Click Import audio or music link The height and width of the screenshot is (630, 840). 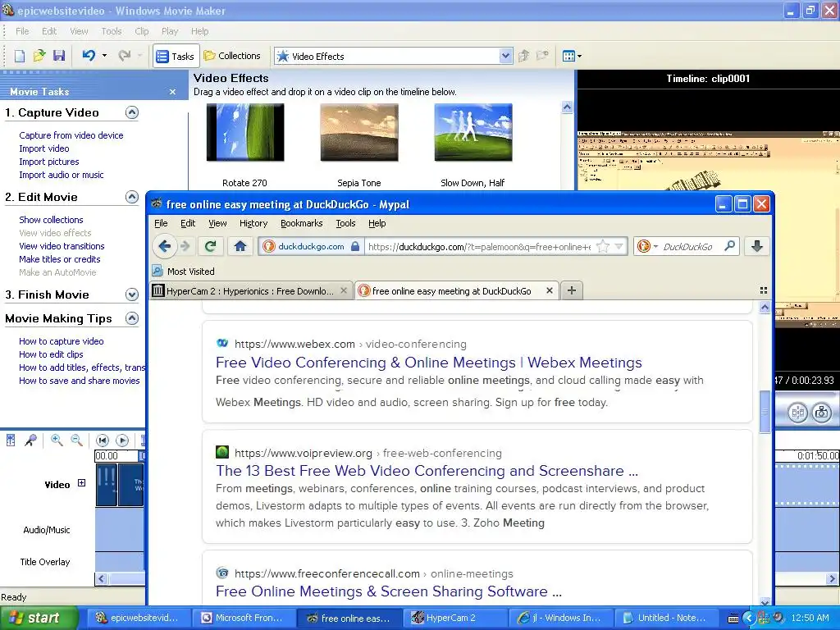click(x=61, y=175)
